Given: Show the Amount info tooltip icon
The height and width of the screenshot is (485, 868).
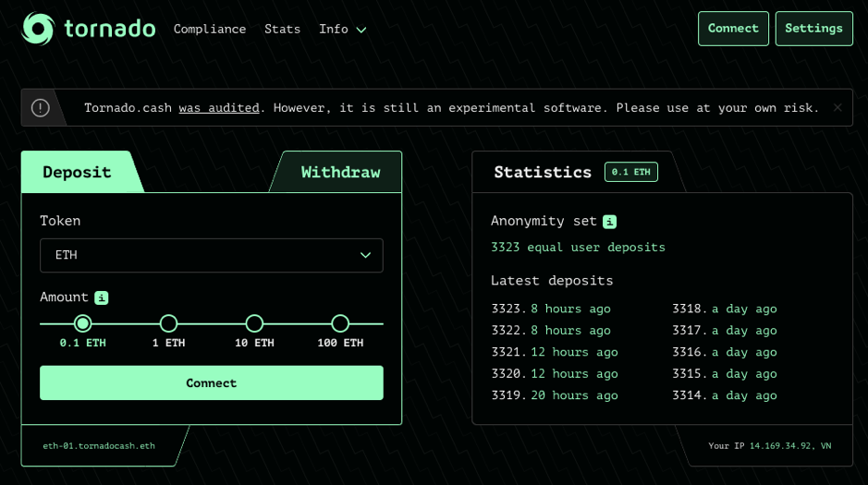Looking at the screenshot, I should click(102, 297).
